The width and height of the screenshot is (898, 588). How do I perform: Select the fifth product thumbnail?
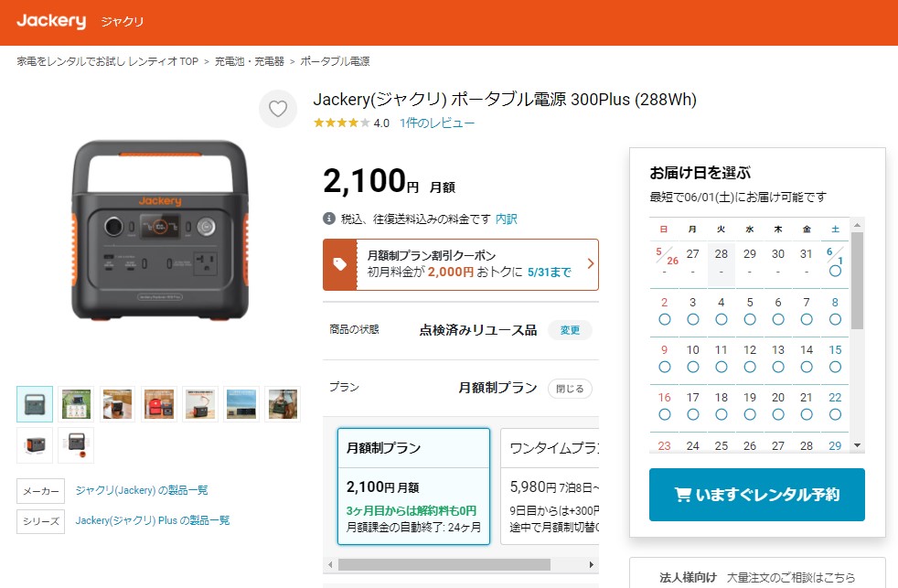(200, 404)
